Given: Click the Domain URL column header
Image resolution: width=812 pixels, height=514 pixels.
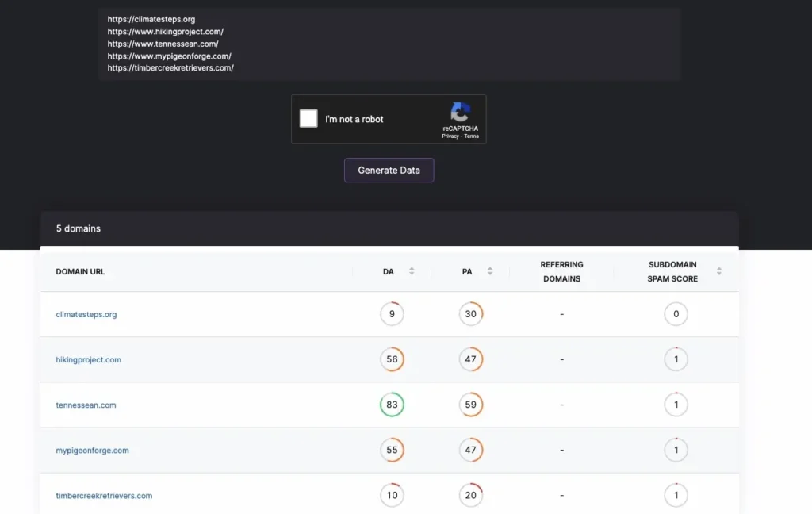Looking at the screenshot, I should 80,272.
